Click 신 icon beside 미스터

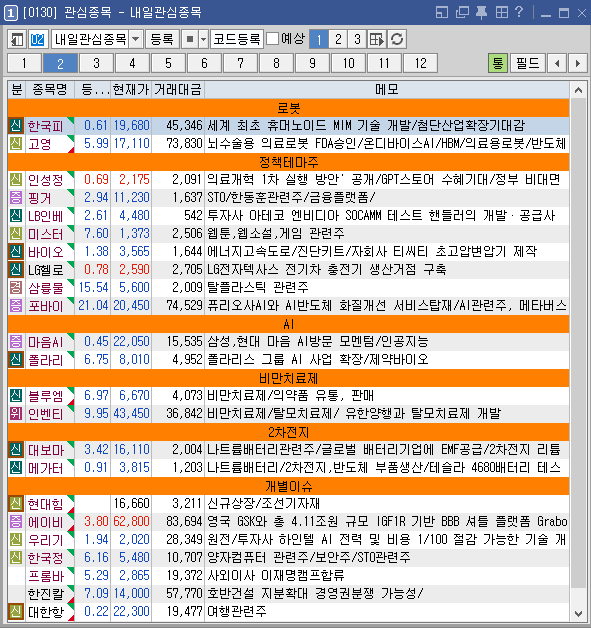tap(16, 233)
